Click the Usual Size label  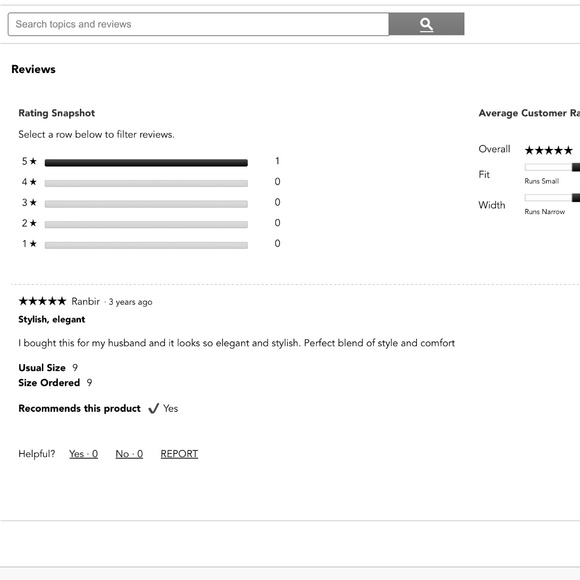click(42, 368)
